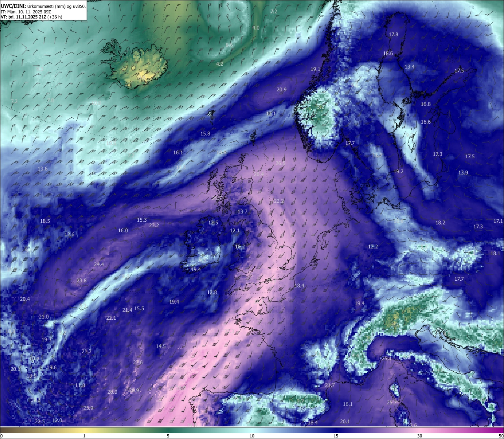The width and height of the screenshot is (504, 439).
Task: Click the 12.0 value at bottom left
Action: pos(57,420)
